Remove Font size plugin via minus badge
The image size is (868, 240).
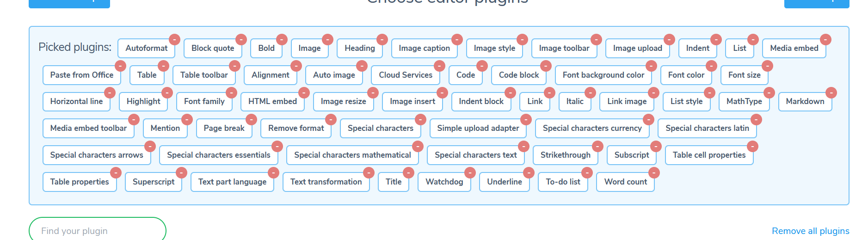(x=767, y=66)
